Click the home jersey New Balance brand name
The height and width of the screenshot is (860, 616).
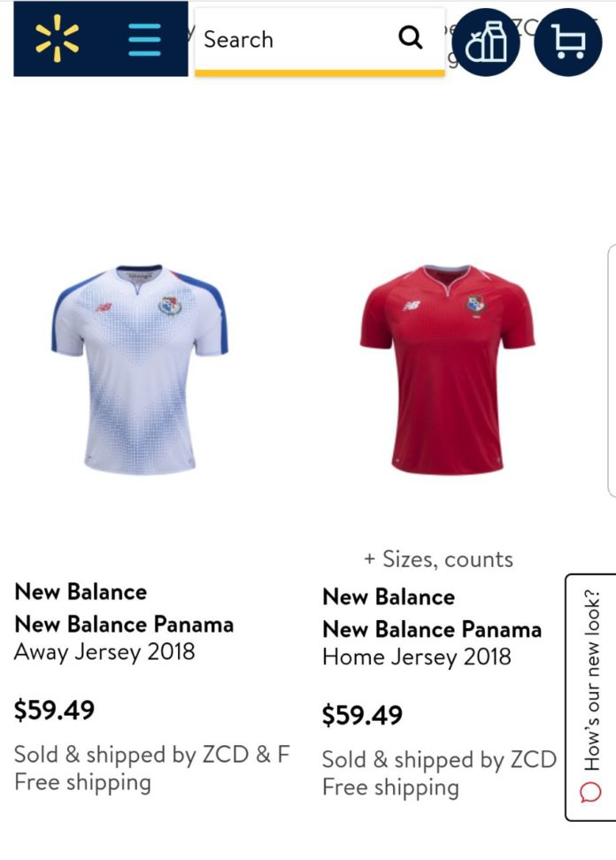[389, 596]
